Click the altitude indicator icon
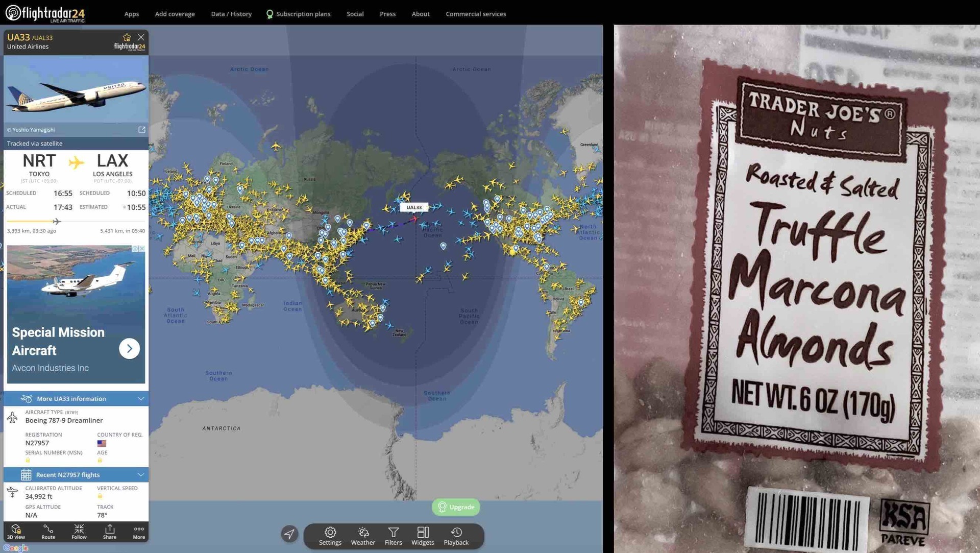 pos(12,492)
